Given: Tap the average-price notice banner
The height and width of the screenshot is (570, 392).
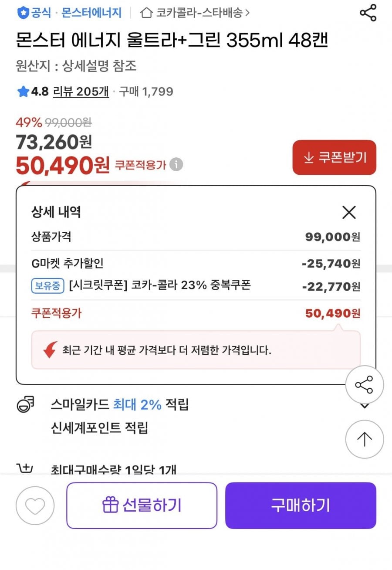Looking at the screenshot, I should pos(196,350).
